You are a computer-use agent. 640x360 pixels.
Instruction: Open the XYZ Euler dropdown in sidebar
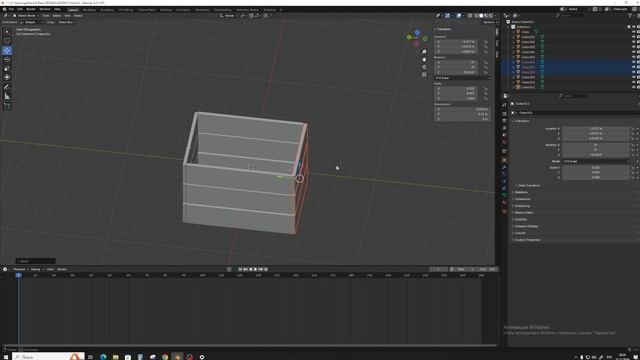pos(462,78)
